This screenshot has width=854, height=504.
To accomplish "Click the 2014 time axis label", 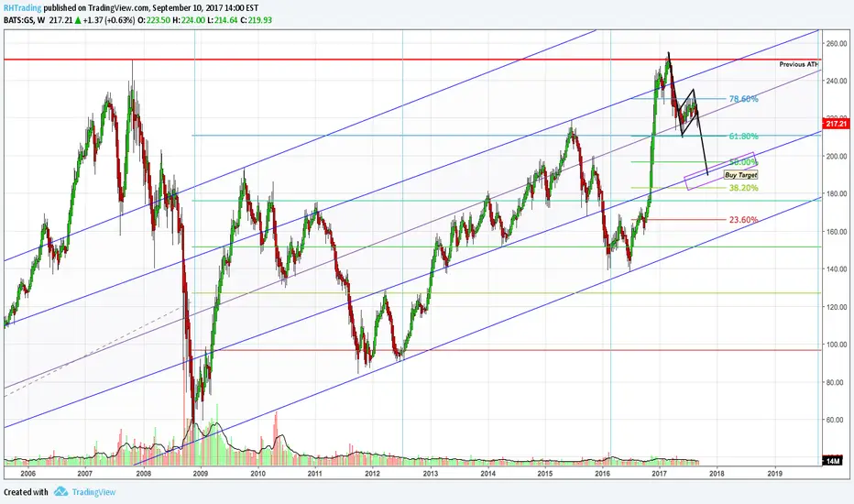I will pos(487,474).
